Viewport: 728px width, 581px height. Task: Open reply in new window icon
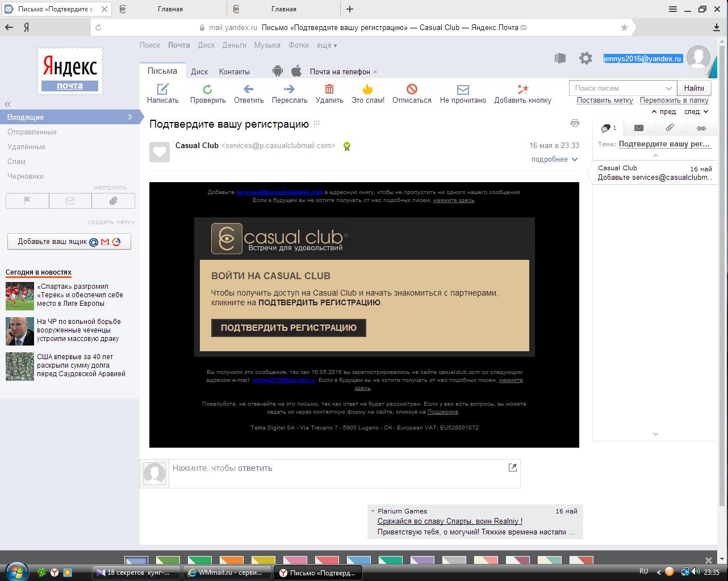point(512,468)
